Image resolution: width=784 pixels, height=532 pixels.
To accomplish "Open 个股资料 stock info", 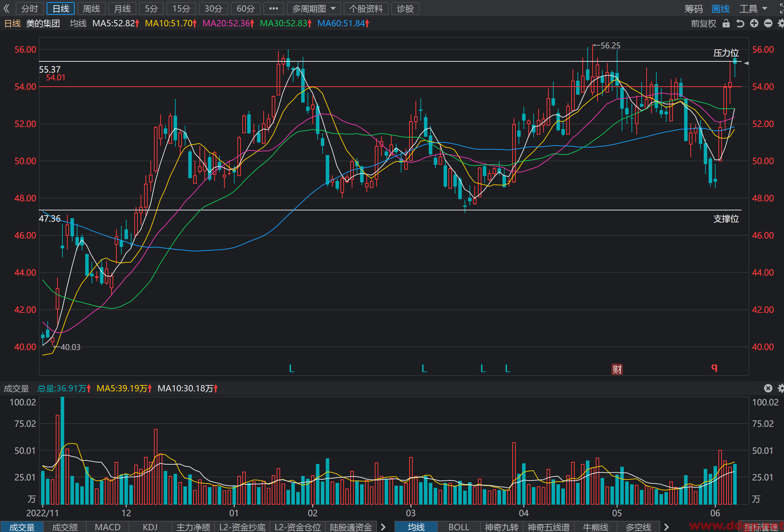I will pos(366,8).
